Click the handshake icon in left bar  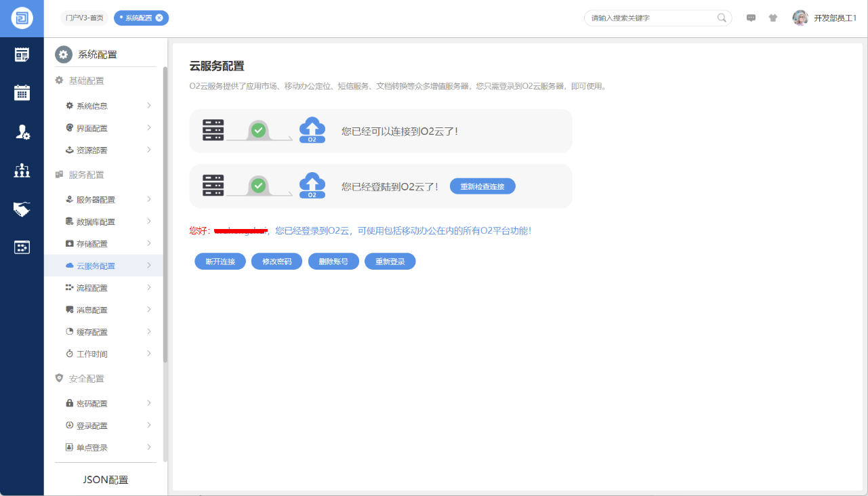pyautogui.click(x=22, y=209)
